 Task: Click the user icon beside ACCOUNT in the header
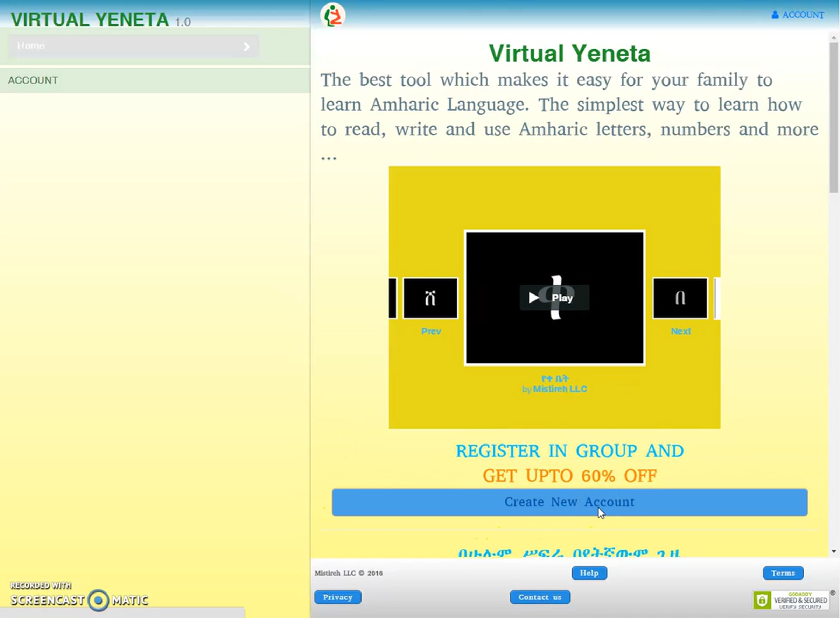pyautogui.click(x=775, y=15)
